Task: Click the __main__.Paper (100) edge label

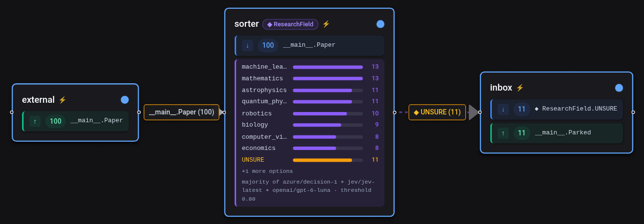Action: (x=181, y=112)
